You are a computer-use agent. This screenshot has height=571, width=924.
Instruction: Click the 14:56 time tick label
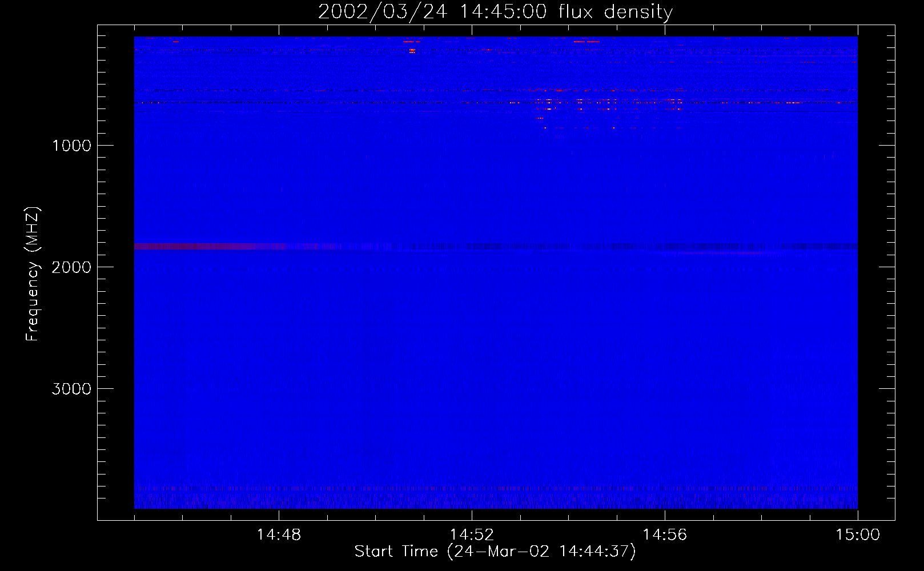click(665, 535)
